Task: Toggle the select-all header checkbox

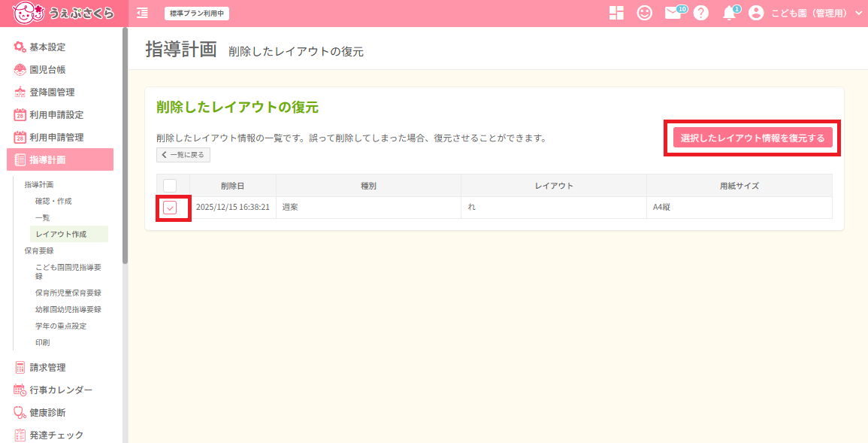Action: (170, 186)
